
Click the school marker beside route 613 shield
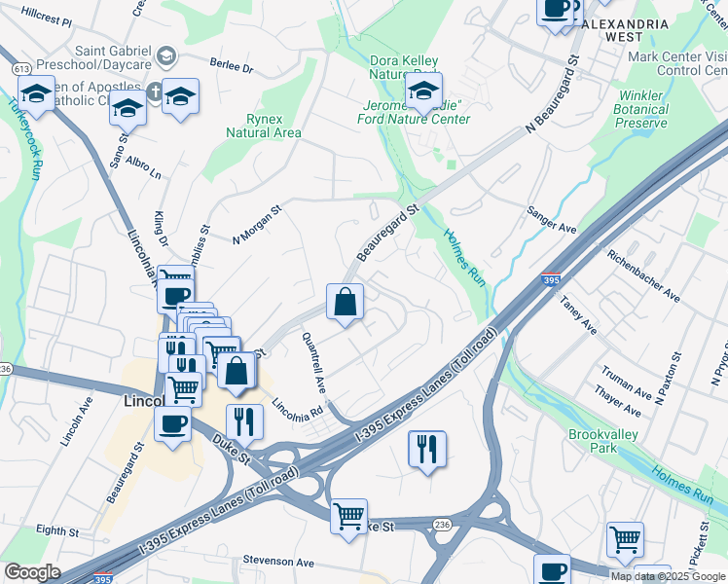point(36,94)
